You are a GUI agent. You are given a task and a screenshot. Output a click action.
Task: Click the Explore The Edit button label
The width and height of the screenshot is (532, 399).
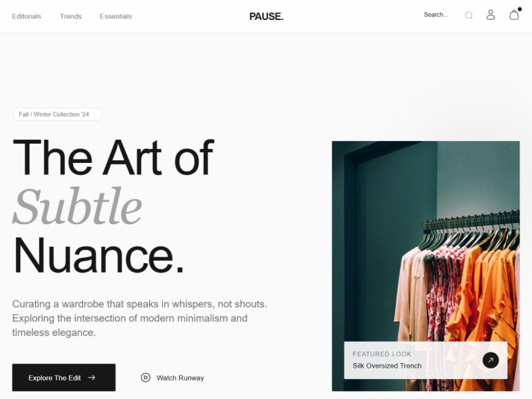55,378
